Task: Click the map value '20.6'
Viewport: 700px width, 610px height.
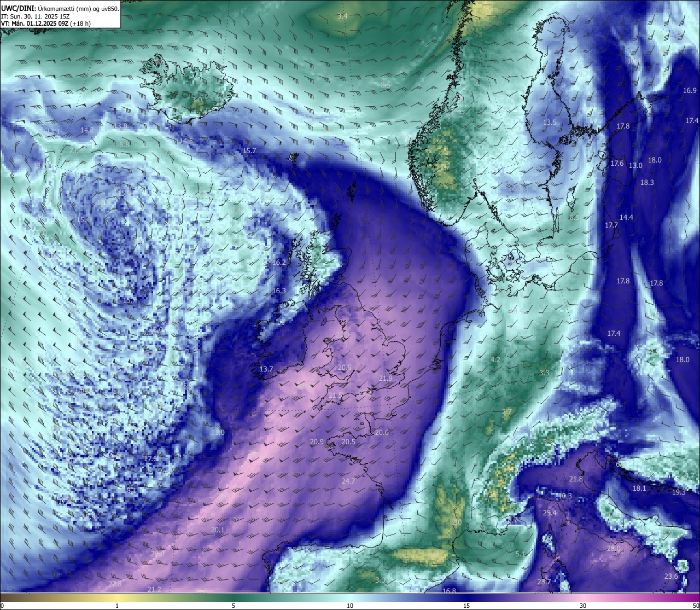Action: [382, 433]
